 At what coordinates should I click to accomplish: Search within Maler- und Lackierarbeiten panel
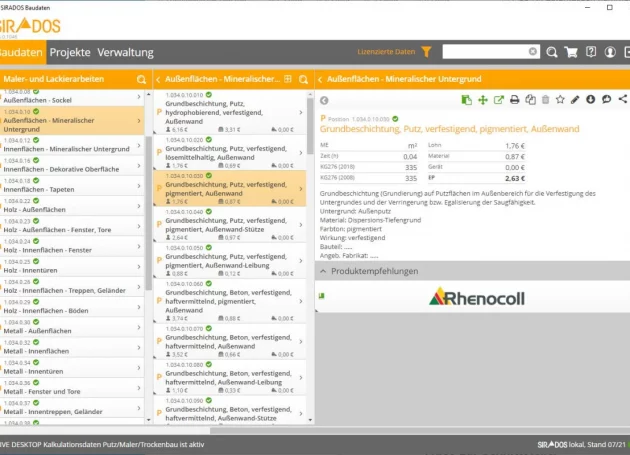click(x=141, y=78)
